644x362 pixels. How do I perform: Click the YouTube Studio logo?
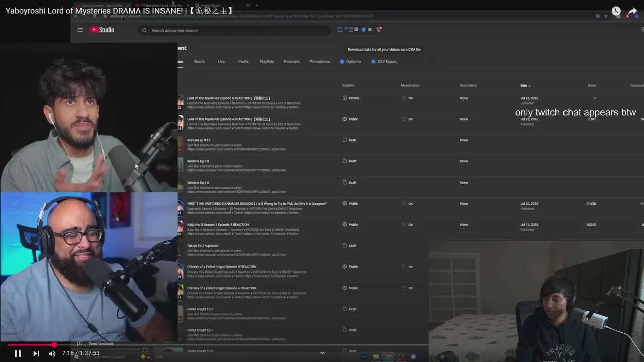point(102,30)
